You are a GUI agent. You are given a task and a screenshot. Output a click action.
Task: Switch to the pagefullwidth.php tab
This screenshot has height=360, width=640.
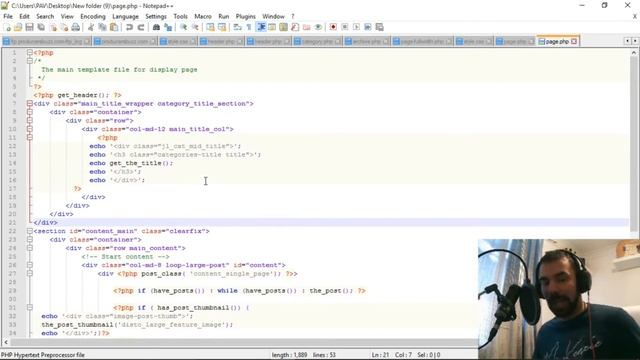(x=422, y=42)
